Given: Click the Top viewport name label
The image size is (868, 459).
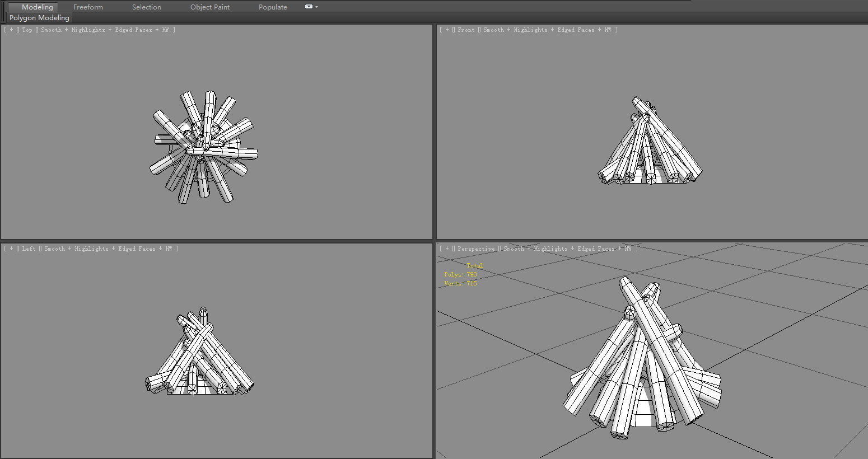Looking at the screenshot, I should [27, 30].
